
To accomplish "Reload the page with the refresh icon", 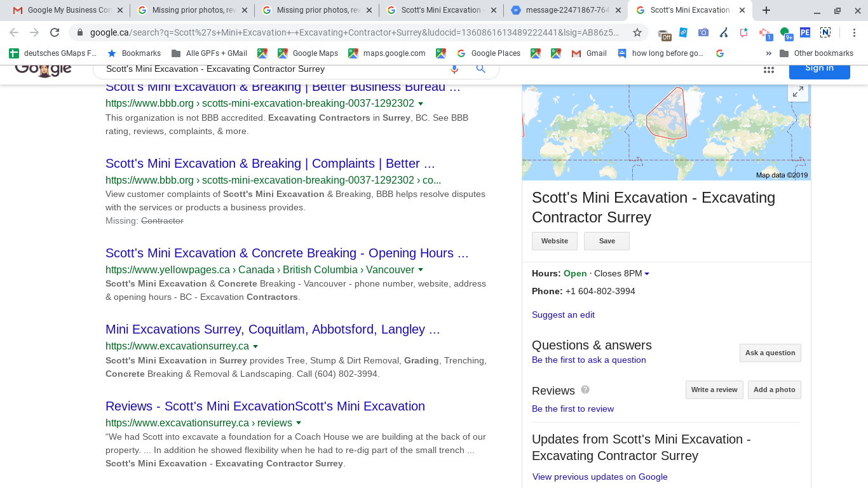I will [55, 32].
